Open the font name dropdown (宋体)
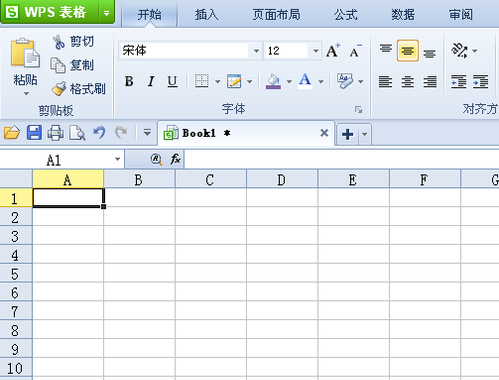499x380 pixels. [x=256, y=51]
